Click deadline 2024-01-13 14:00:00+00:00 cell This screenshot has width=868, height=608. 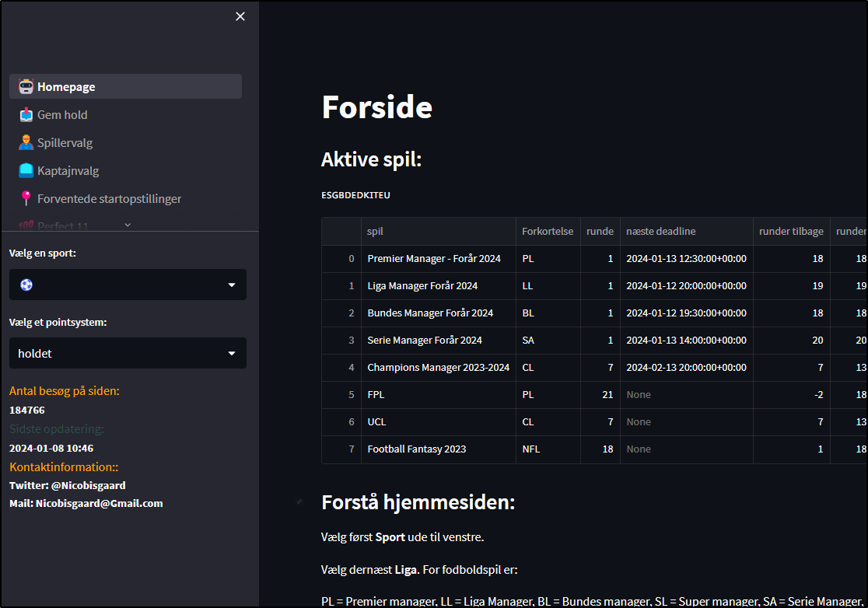(x=687, y=341)
